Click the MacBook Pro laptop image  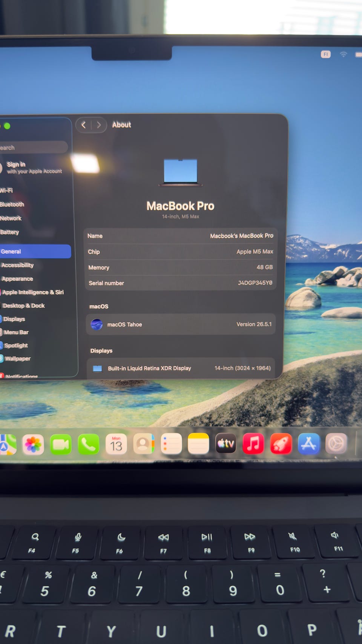[181, 173]
